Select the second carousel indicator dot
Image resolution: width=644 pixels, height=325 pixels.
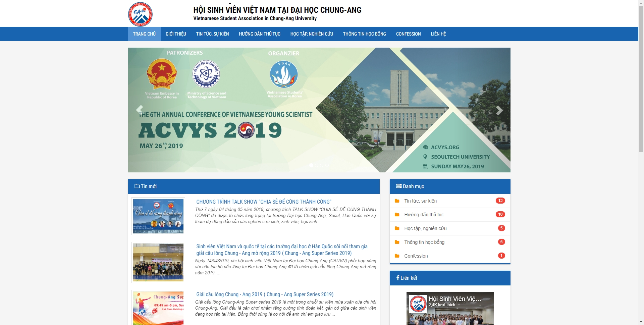tap(317, 165)
